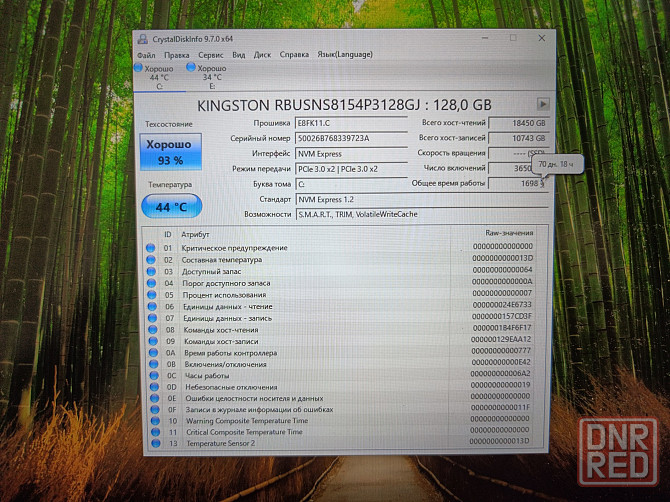Click status icon for Единицы данных - чтение
The image size is (670, 502).
(152, 306)
